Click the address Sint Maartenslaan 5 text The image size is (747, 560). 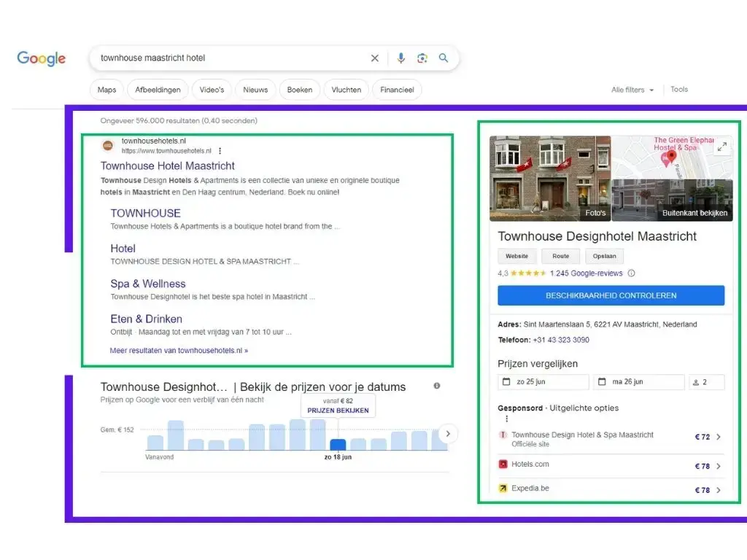pyautogui.click(x=610, y=324)
